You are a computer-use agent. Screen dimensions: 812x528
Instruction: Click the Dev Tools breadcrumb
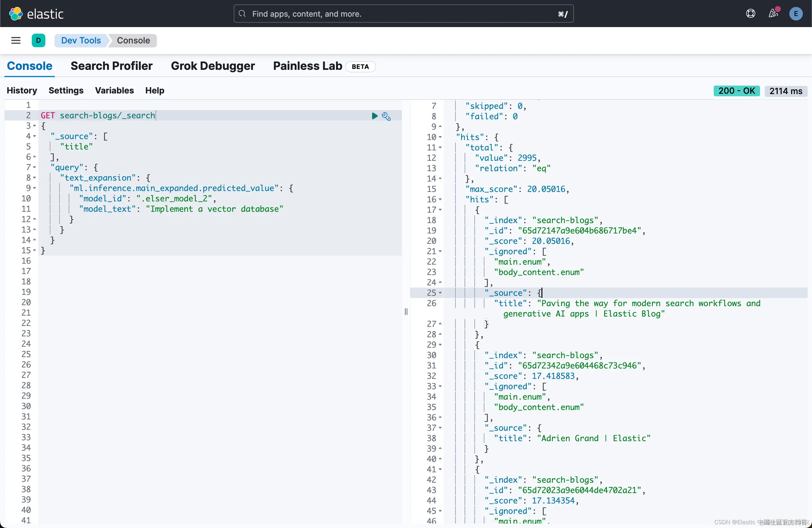(81, 41)
